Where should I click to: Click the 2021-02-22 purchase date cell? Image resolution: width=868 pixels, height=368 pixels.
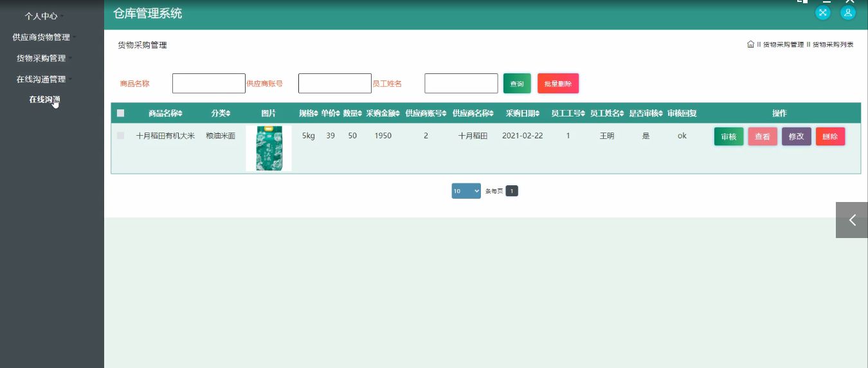pyautogui.click(x=522, y=136)
